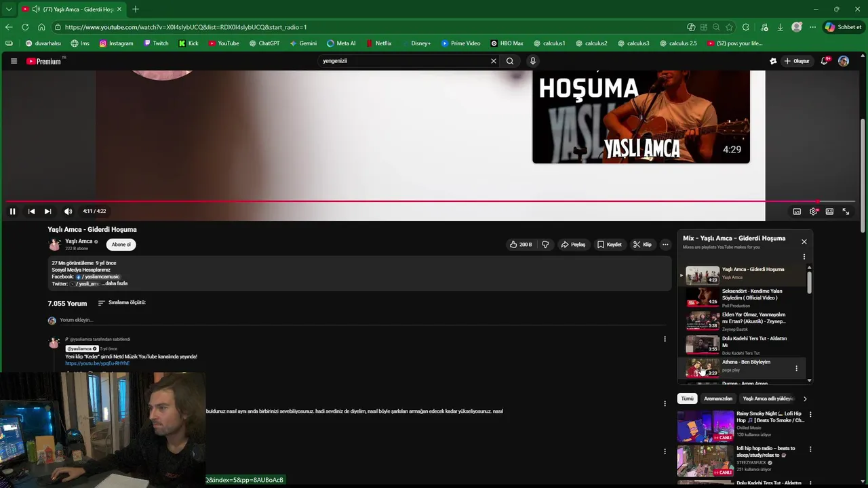
Task: Select the Aramanızdan filter chip
Action: [x=718, y=399]
